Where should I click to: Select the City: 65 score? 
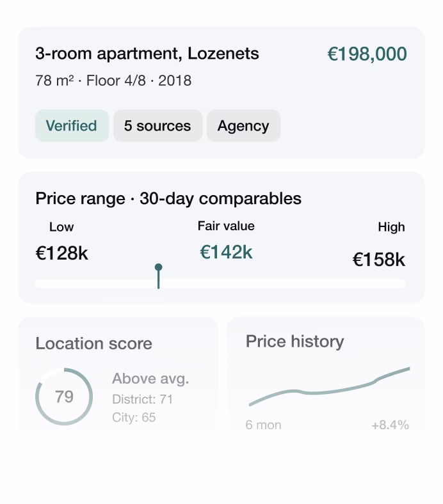click(x=134, y=418)
